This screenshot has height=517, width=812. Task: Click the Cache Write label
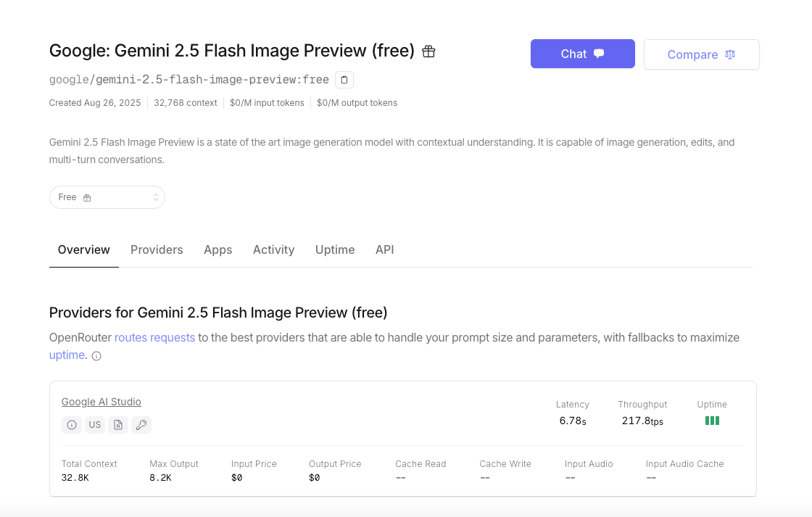(x=505, y=464)
